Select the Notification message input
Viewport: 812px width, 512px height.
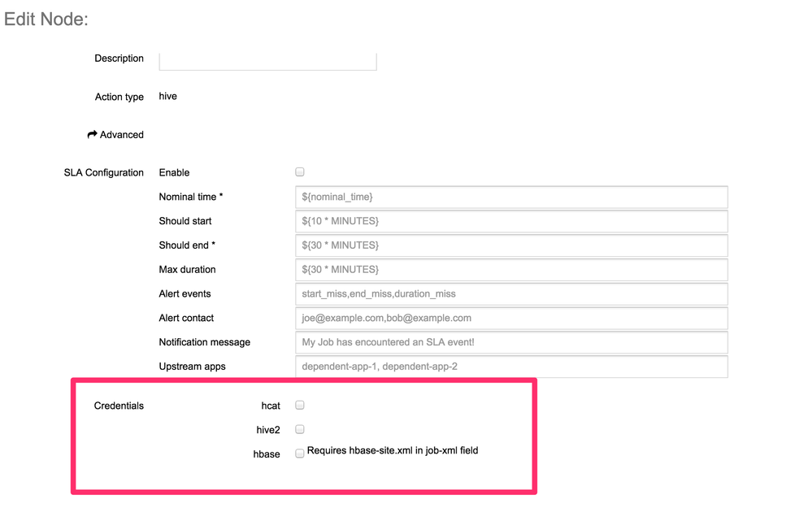click(x=511, y=343)
